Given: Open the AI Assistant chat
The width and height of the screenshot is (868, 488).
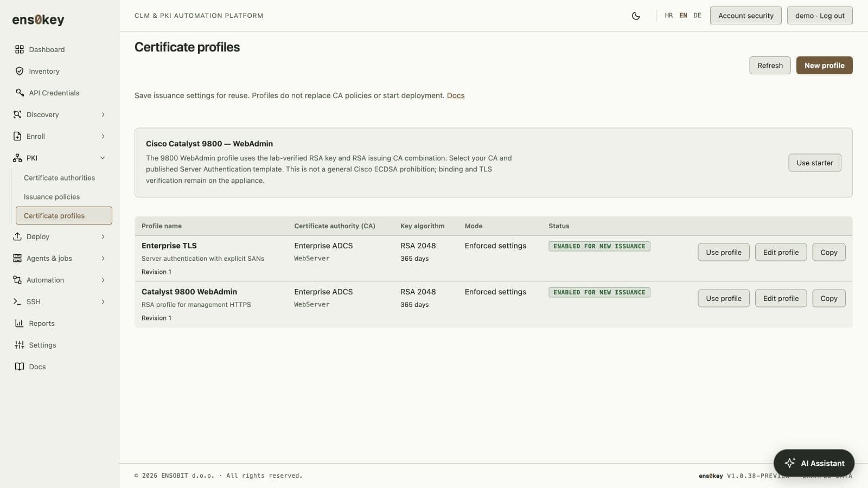Looking at the screenshot, I should coord(814,463).
